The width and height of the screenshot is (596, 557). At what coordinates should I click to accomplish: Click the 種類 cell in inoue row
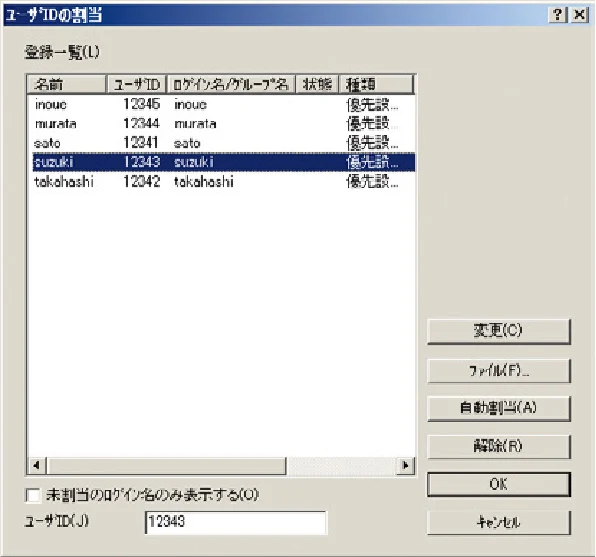point(372,105)
